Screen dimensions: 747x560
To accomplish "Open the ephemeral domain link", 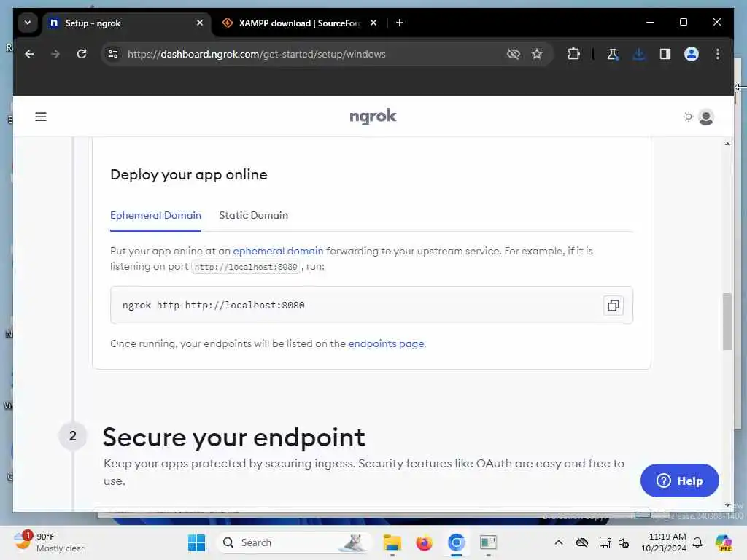I will (278, 251).
